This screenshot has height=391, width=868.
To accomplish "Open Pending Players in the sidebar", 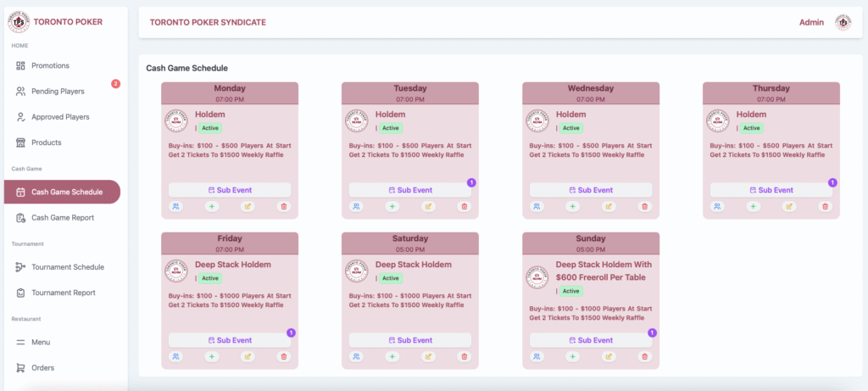I will coord(58,91).
